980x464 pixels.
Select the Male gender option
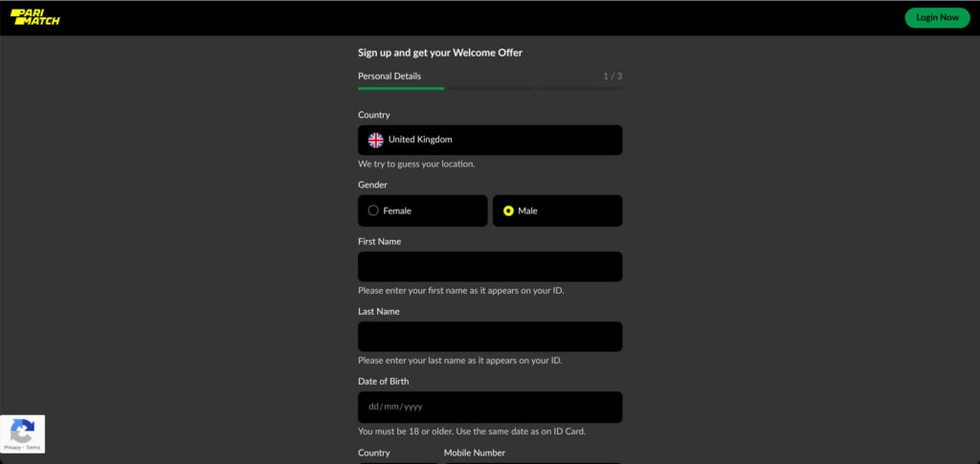557,211
